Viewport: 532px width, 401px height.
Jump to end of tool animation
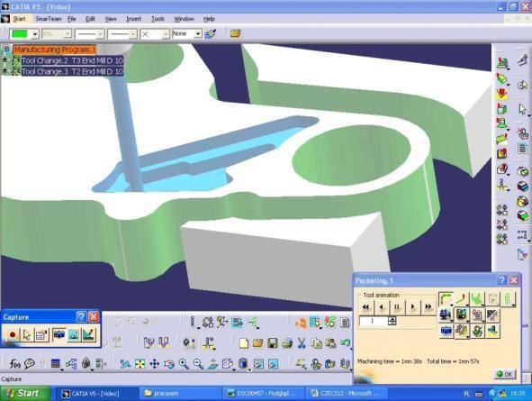tap(428, 307)
